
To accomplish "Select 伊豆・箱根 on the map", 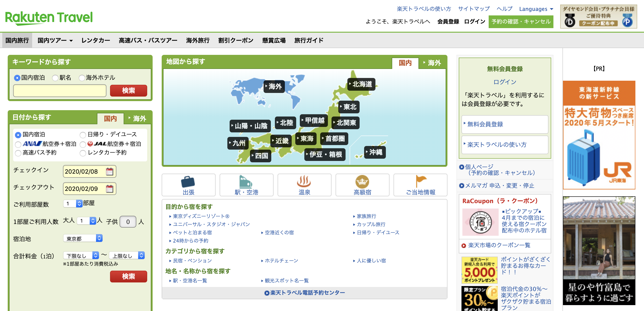I will [x=325, y=154].
